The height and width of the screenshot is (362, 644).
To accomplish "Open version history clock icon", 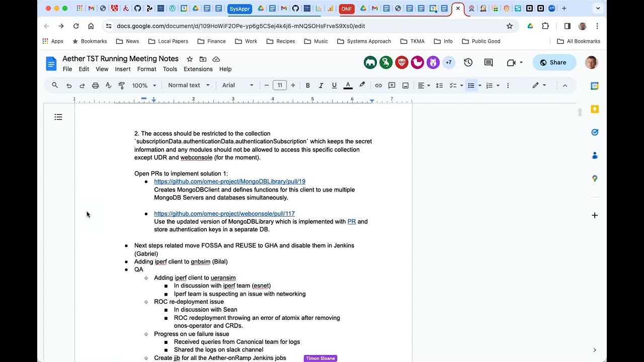I will coord(468,62).
